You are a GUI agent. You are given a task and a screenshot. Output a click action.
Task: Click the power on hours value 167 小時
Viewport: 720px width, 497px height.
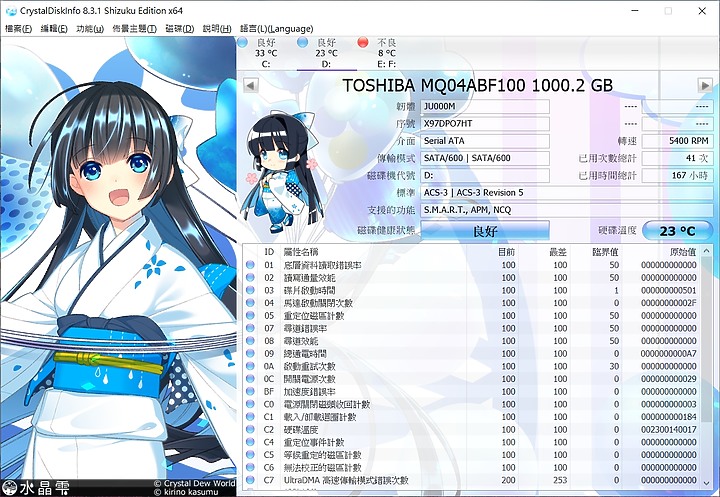click(677, 175)
